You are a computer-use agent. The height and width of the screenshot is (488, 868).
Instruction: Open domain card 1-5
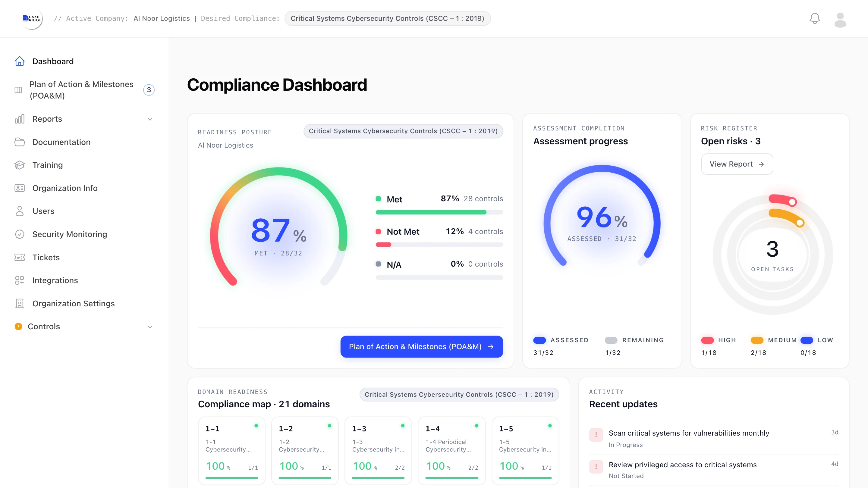point(525,451)
